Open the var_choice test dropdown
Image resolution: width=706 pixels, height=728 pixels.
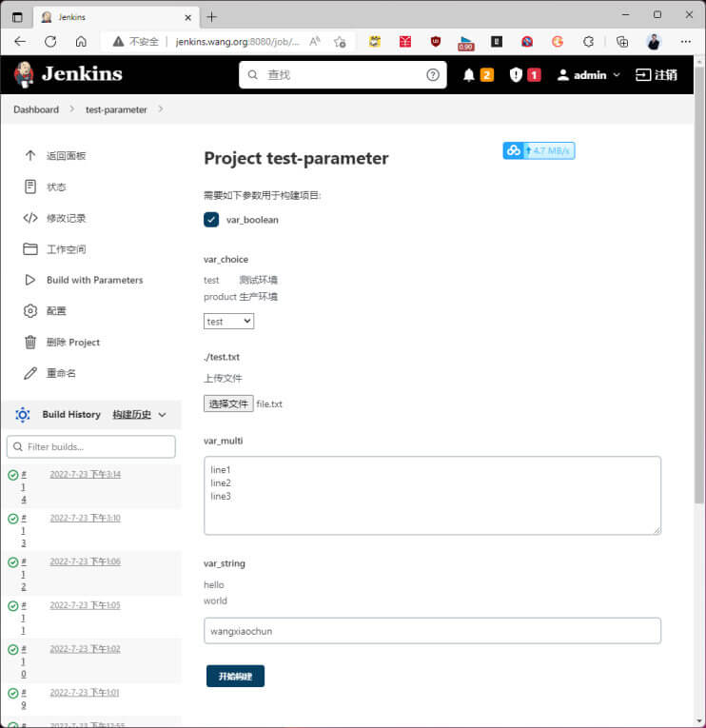pos(229,322)
